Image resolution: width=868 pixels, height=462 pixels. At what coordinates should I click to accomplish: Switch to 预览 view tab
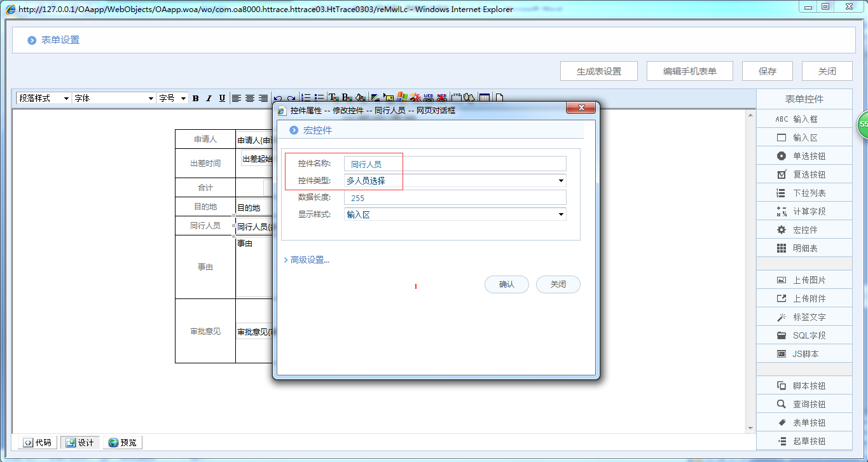122,442
